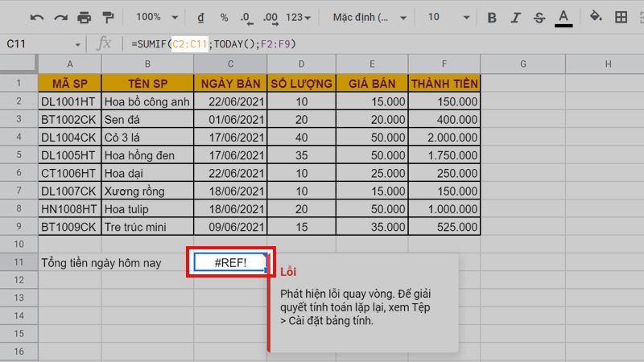
Task: Select column E header
Action: (372, 64)
